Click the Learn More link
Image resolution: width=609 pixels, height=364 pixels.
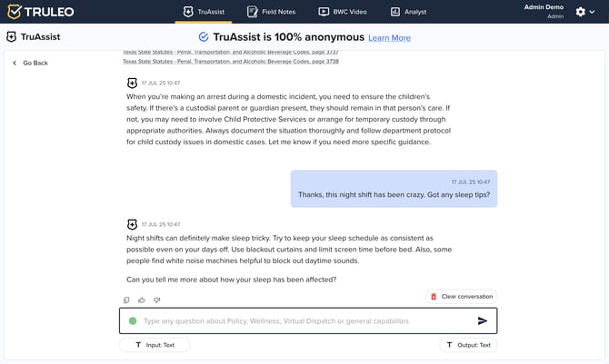389,38
